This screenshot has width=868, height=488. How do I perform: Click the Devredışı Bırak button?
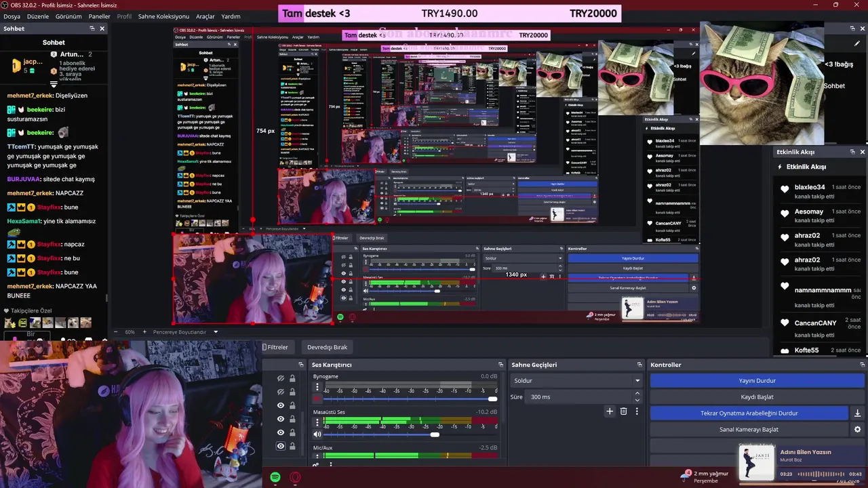pyautogui.click(x=327, y=347)
